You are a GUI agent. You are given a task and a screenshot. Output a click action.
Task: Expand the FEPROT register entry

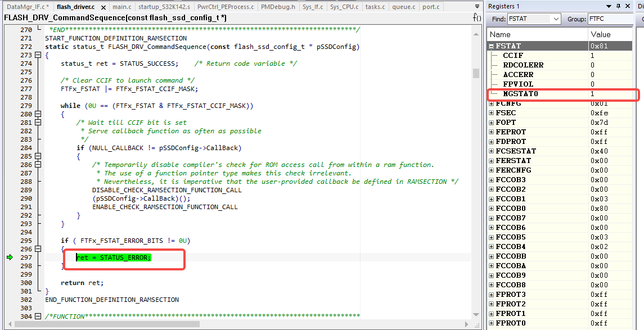(x=492, y=132)
